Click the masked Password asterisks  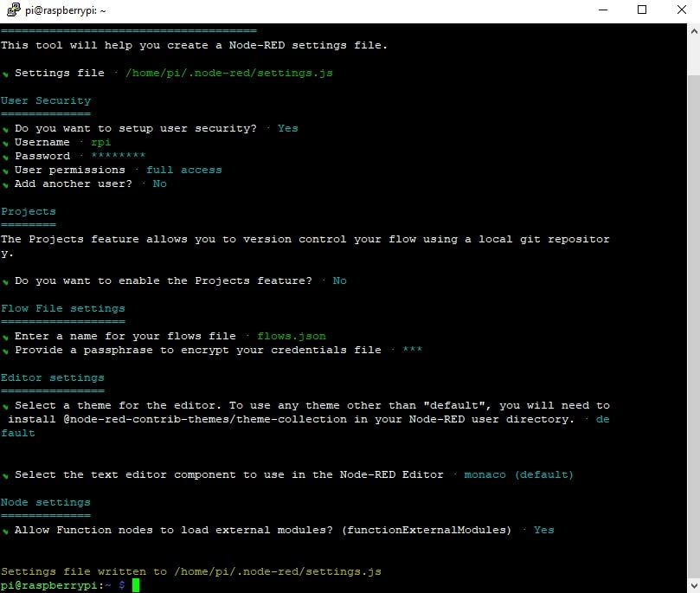(119, 156)
